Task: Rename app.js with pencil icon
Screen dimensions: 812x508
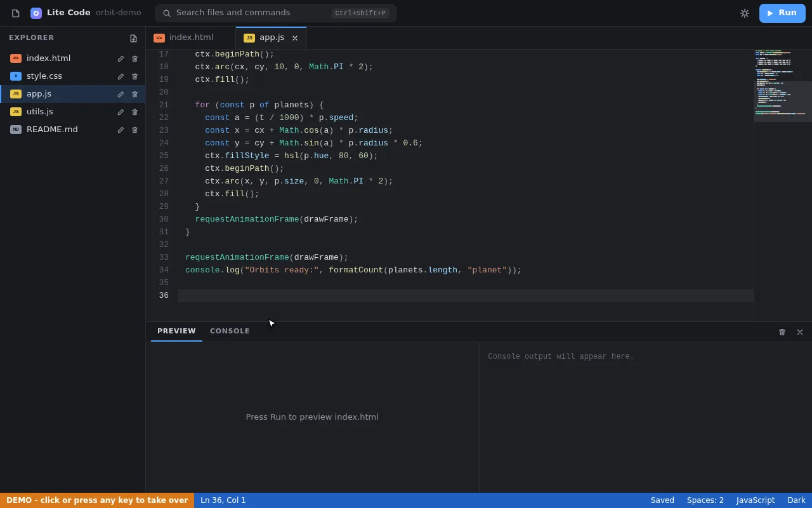Action: pos(121,94)
